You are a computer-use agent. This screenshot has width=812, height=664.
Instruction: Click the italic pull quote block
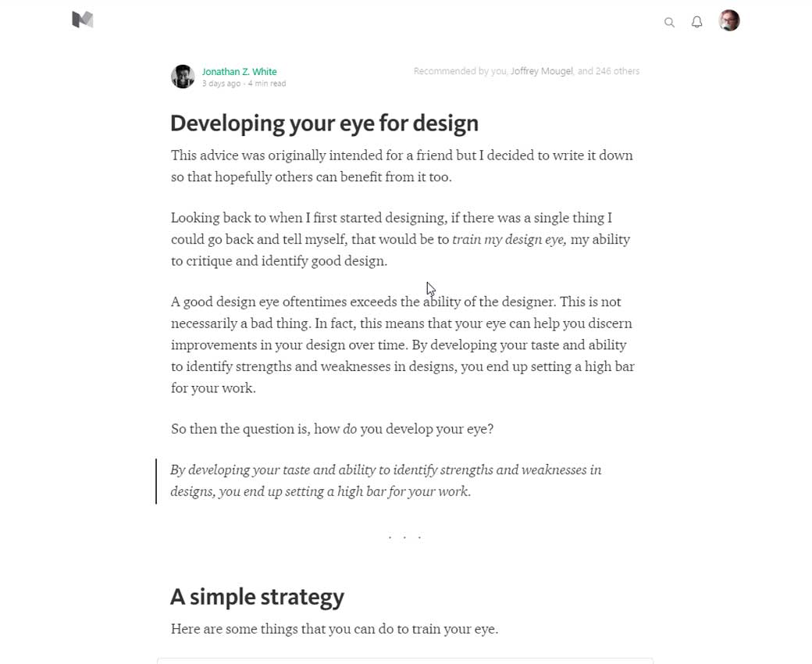[386, 480]
